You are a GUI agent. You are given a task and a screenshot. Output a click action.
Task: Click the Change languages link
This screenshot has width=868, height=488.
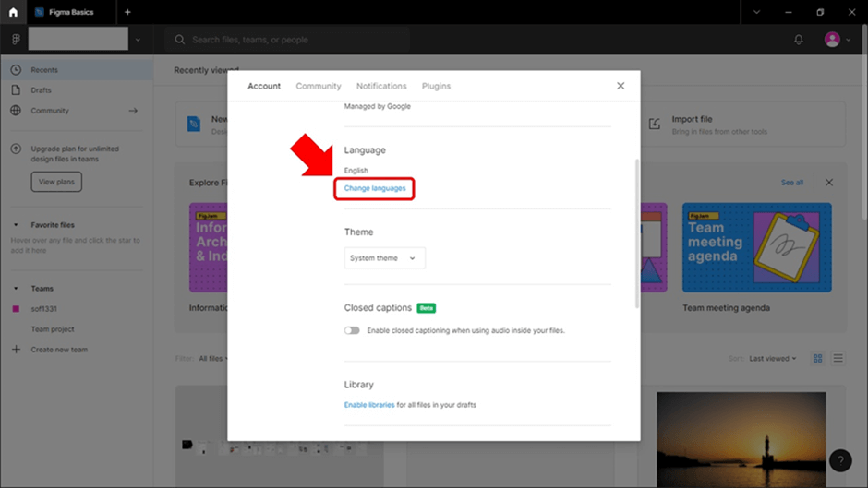[375, 188]
